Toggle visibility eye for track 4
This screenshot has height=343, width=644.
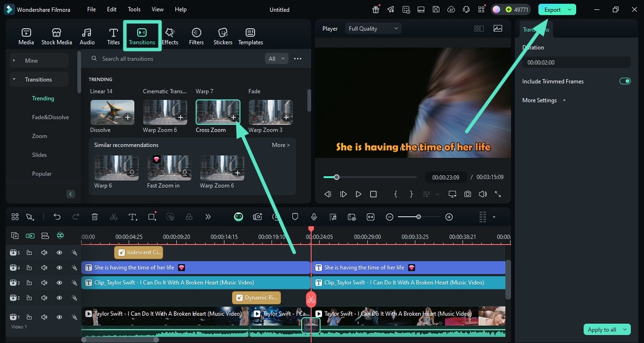(x=59, y=268)
